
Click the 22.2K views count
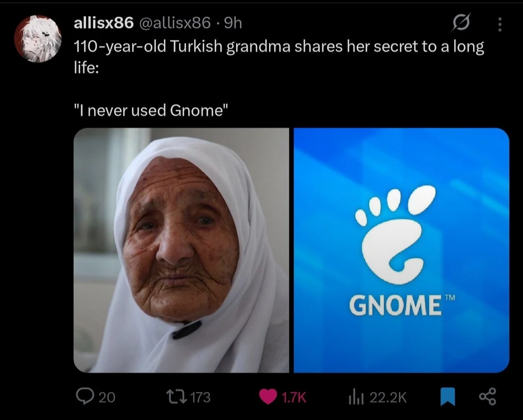(388, 397)
